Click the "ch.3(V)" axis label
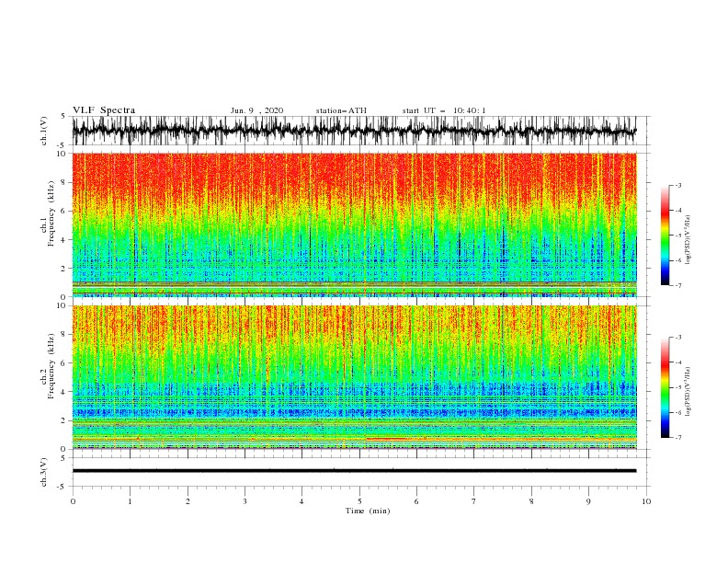Viewport: 728px width, 563px height. [44, 472]
